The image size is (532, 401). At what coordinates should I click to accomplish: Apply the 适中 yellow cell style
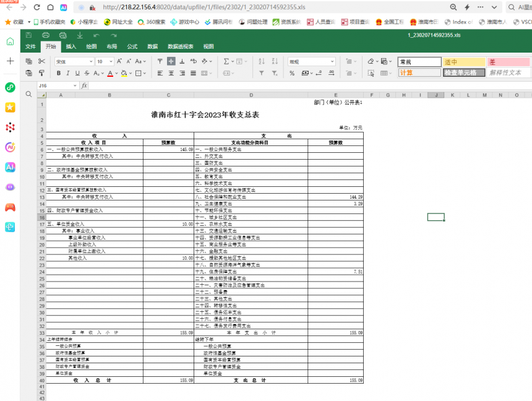coord(464,62)
